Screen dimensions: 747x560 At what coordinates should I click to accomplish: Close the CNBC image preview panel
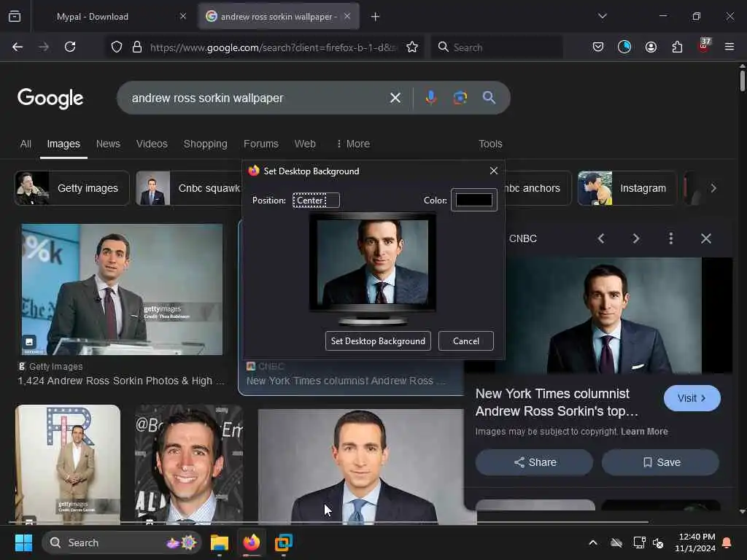click(x=706, y=238)
